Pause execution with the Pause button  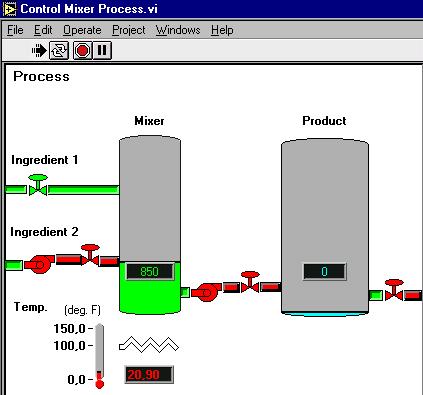click(x=102, y=51)
